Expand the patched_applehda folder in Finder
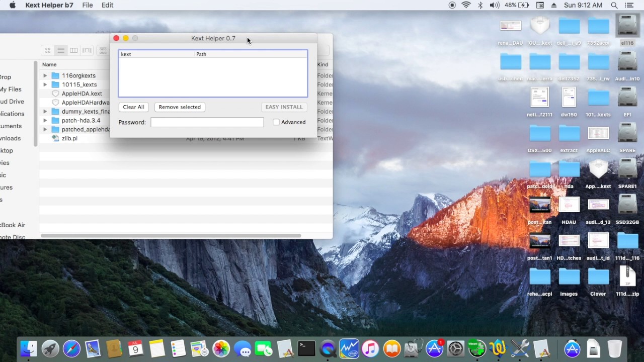Viewport: 644px width, 362px height. (45, 130)
